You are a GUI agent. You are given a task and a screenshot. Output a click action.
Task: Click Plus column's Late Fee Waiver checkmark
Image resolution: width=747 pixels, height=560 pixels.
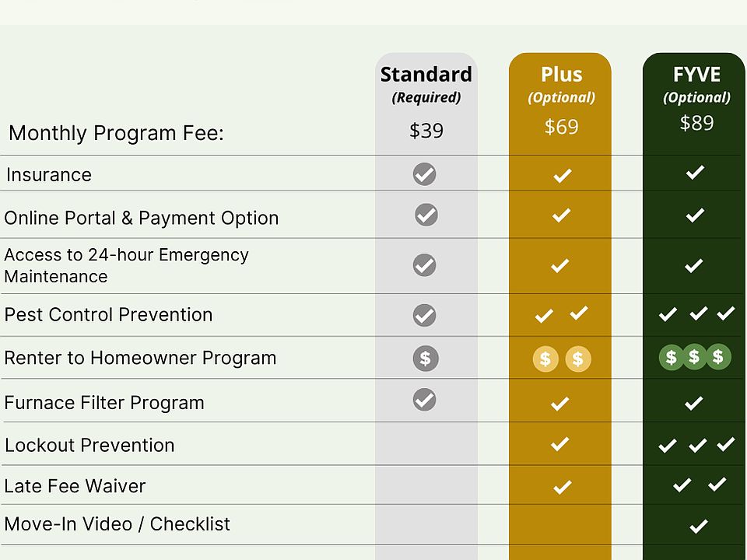pyautogui.click(x=562, y=488)
